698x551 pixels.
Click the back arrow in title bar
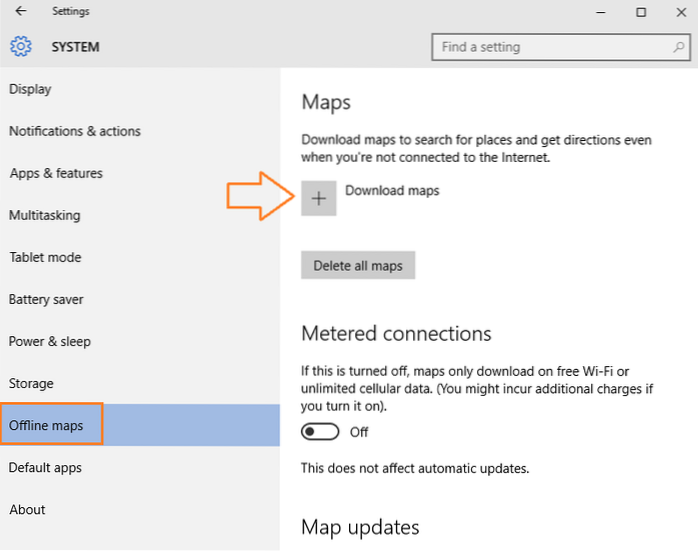(21, 12)
